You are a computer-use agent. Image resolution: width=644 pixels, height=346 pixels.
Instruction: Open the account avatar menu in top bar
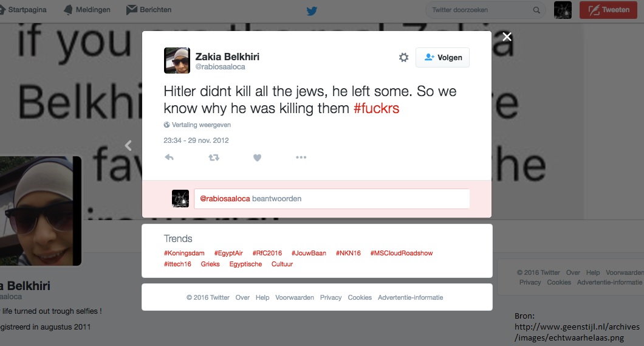click(563, 10)
